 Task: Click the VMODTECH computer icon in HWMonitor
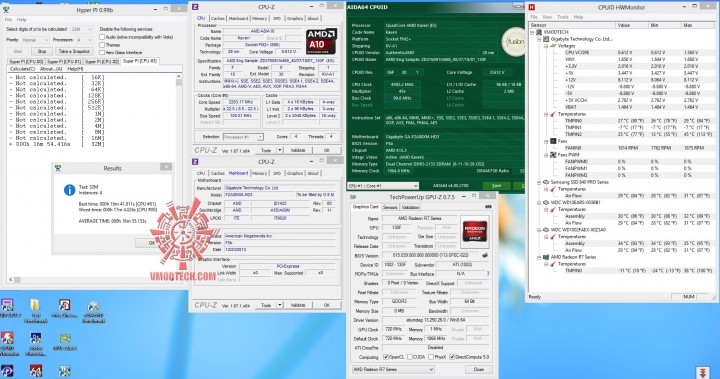[539, 32]
